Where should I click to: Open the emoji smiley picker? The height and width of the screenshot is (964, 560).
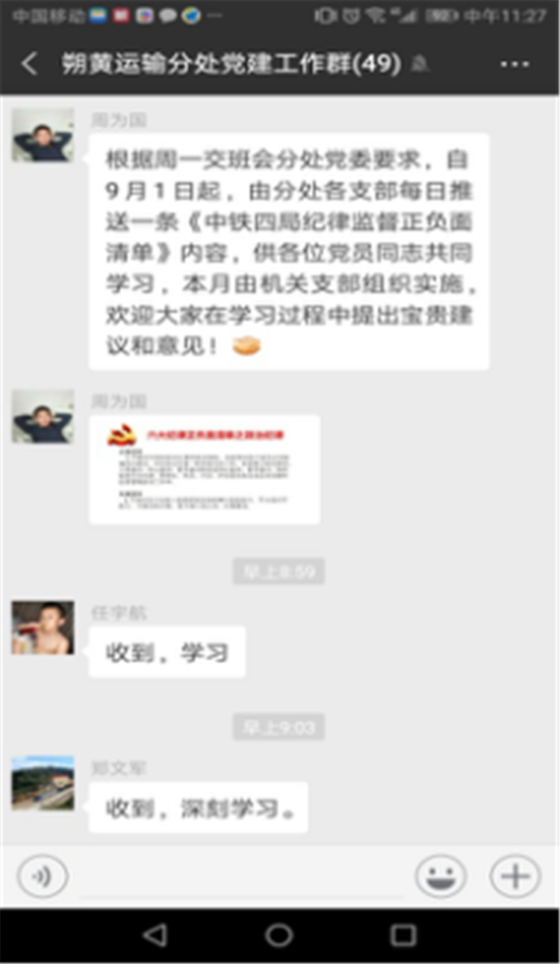pos(441,876)
